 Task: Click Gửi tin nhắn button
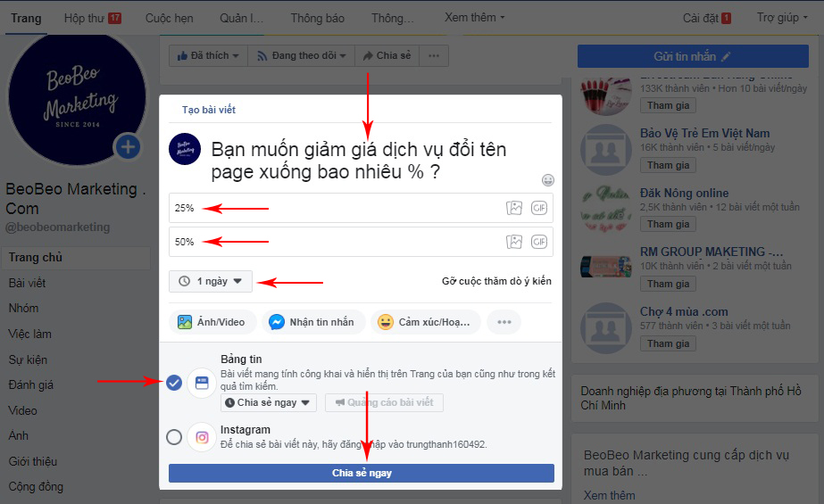693,56
